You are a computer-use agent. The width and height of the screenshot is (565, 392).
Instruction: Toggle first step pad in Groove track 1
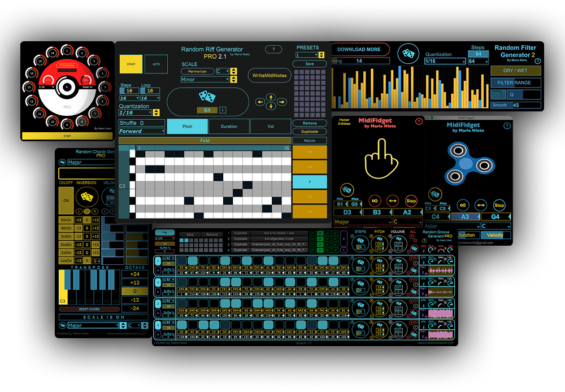[182, 260]
